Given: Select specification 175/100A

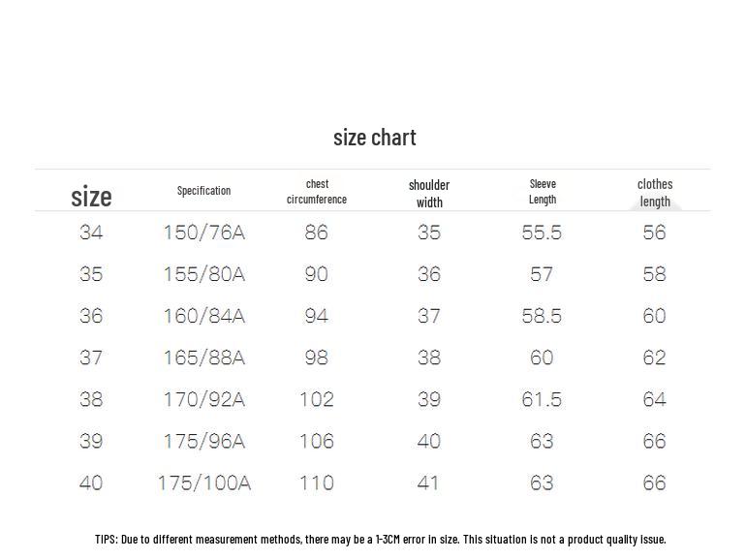Looking at the screenshot, I should point(204,483).
